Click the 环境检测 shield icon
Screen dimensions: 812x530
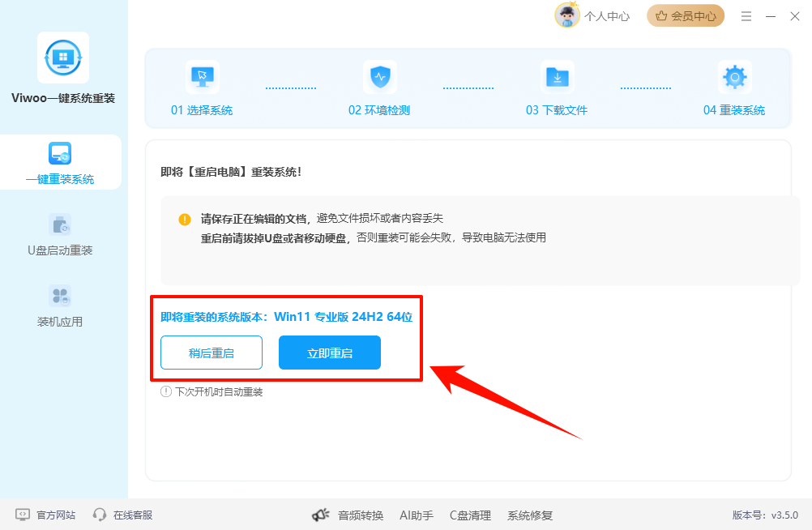pyautogui.click(x=379, y=77)
